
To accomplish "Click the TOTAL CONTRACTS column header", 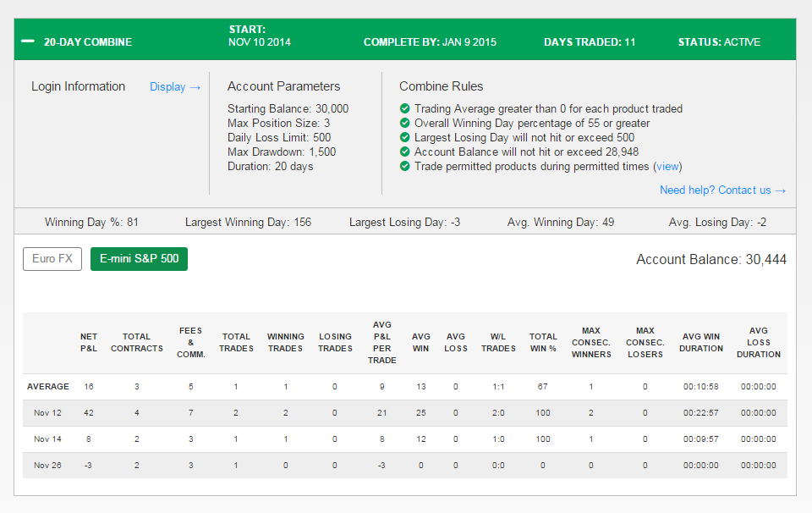I will 137,343.
